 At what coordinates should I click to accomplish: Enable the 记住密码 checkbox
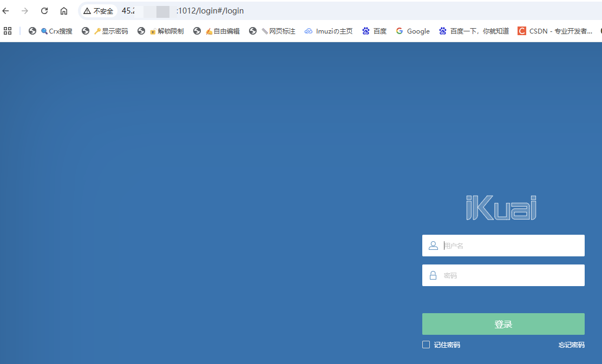pos(426,345)
